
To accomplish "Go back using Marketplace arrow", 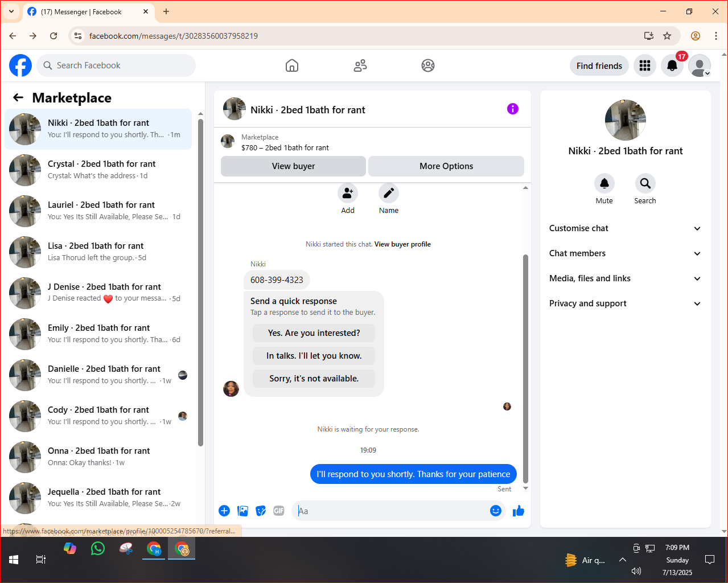I will [18, 97].
